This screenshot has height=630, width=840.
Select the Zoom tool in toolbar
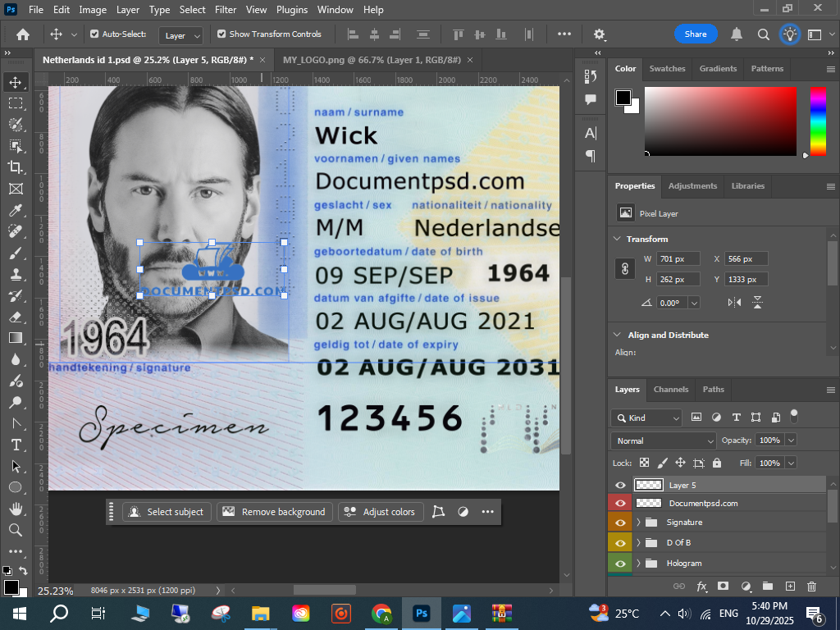point(15,530)
